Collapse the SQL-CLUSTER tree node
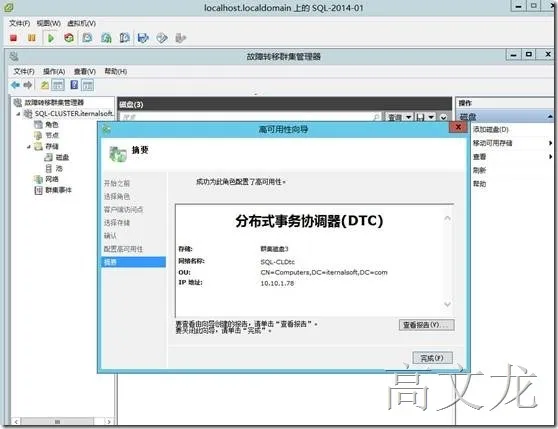Viewport: 558px width, 429px height. pyautogui.click(x=18, y=114)
